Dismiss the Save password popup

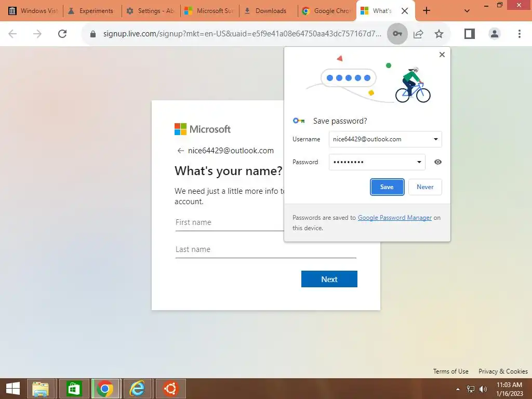[x=442, y=55]
